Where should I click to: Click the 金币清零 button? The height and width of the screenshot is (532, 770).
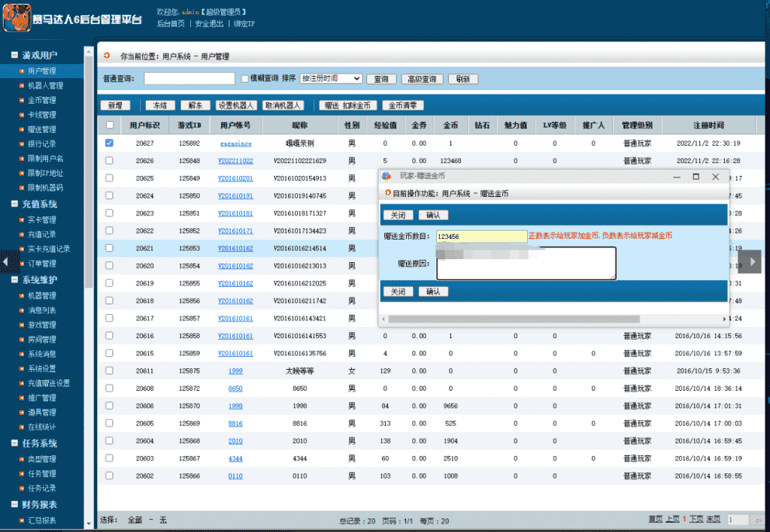(403, 105)
